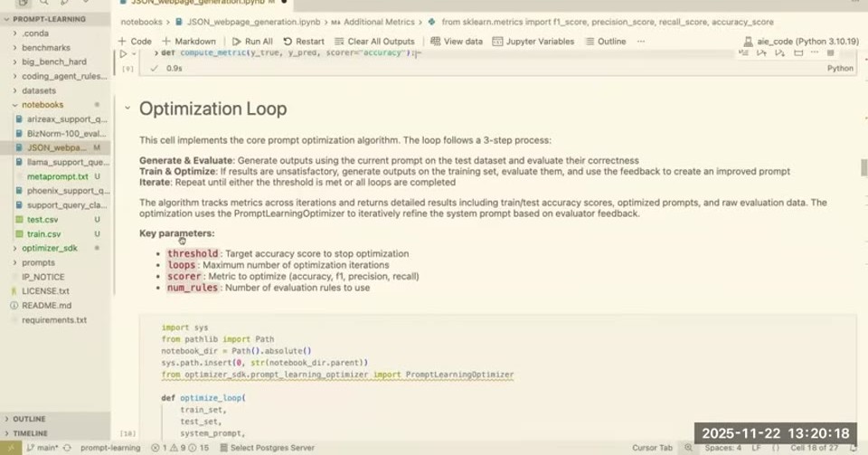Click Select Postgres Server in status bar
The width and height of the screenshot is (868, 455).
click(268, 448)
